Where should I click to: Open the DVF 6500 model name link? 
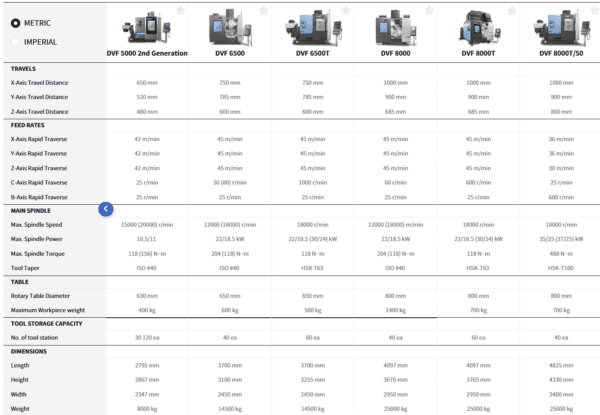[x=230, y=53]
